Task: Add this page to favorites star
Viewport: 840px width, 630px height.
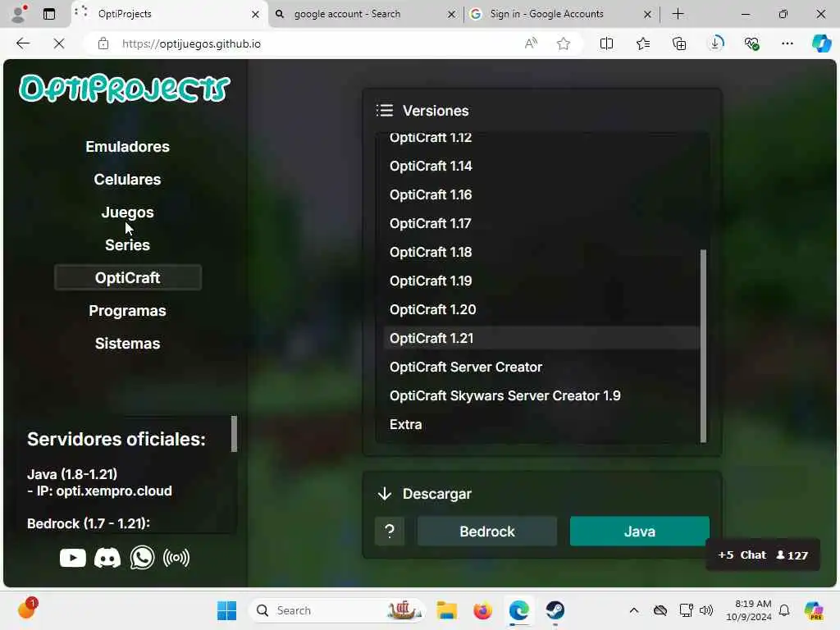Action: click(x=563, y=43)
